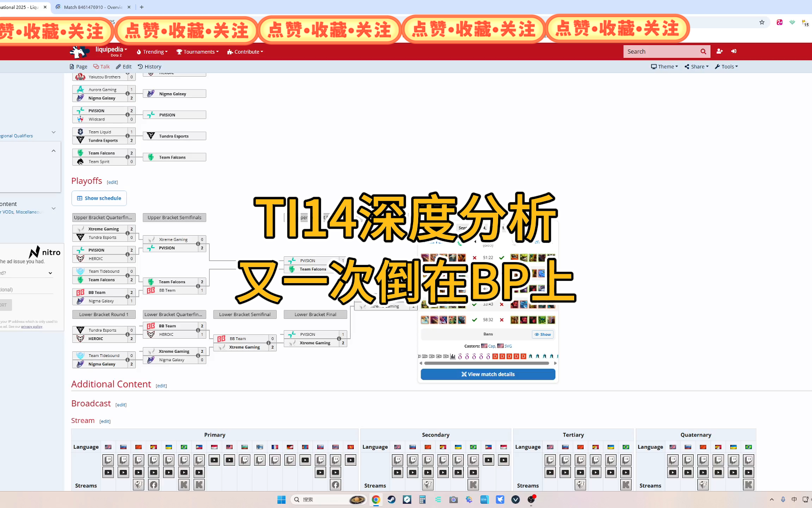Screen dimensions: 812x508
Task: Bookmark this page with the star icon
Action: [x=762, y=22]
